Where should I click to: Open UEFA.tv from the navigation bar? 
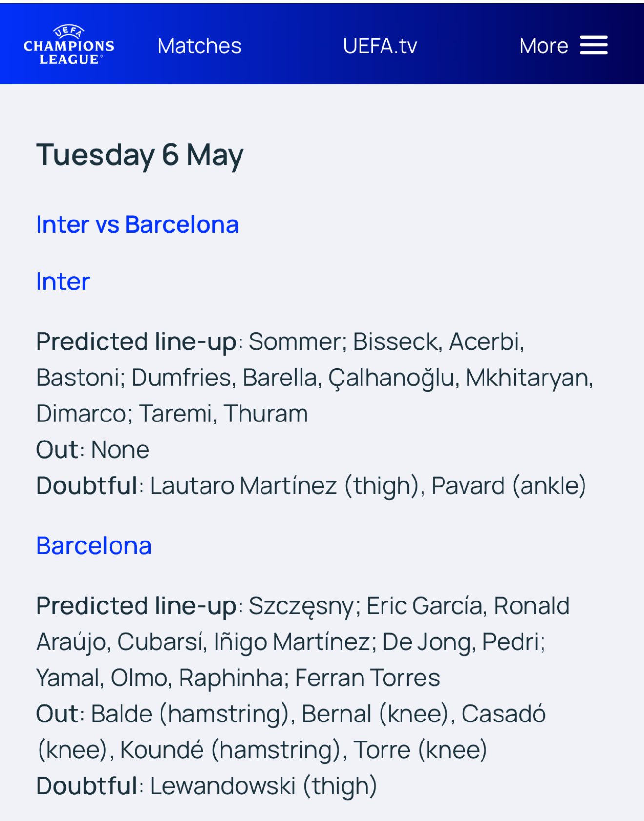380,46
